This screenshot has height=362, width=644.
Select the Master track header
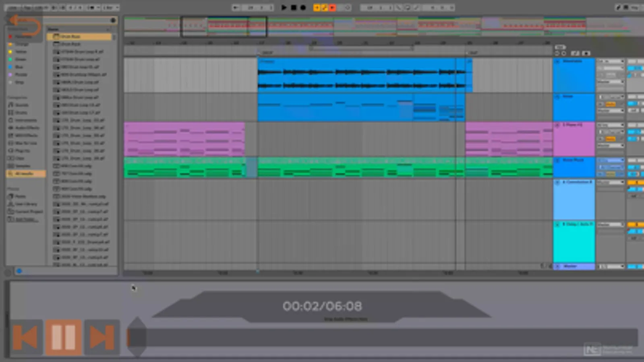pyautogui.click(x=574, y=266)
